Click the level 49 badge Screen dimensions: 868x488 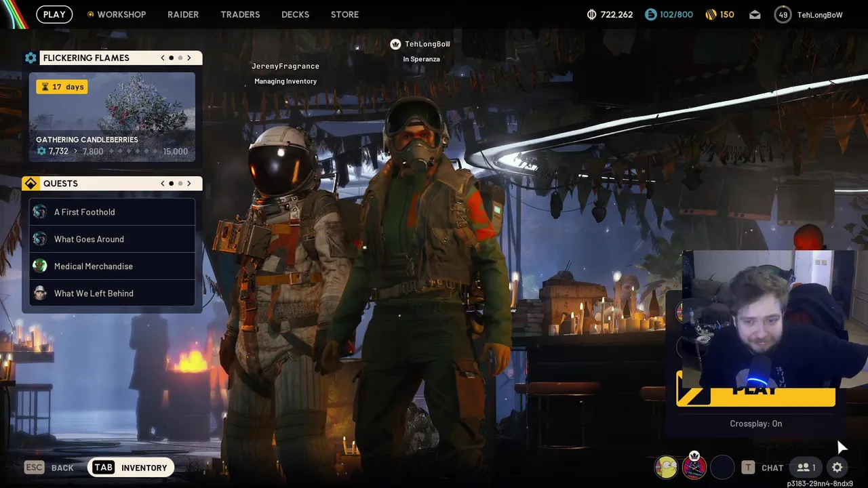click(783, 14)
